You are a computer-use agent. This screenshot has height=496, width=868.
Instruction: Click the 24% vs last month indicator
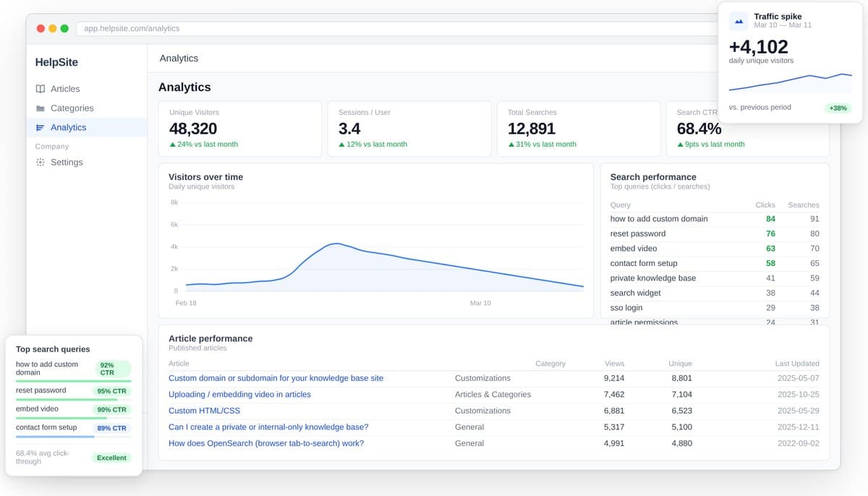(x=204, y=145)
